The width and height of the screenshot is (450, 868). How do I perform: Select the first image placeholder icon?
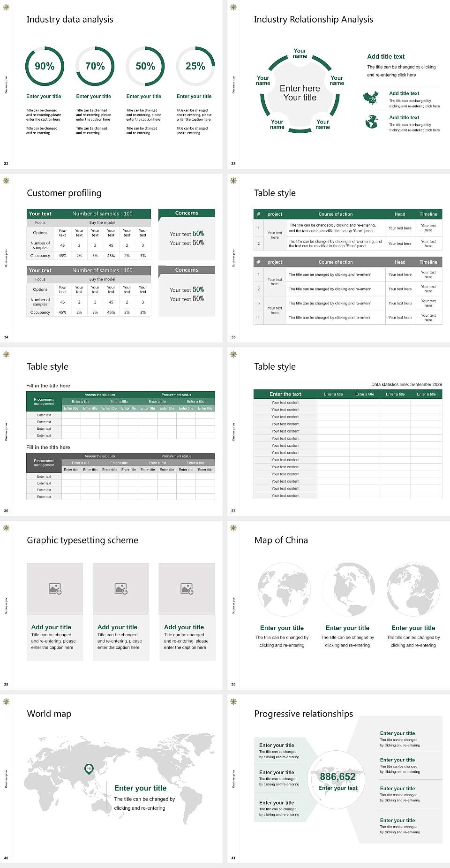click(55, 588)
